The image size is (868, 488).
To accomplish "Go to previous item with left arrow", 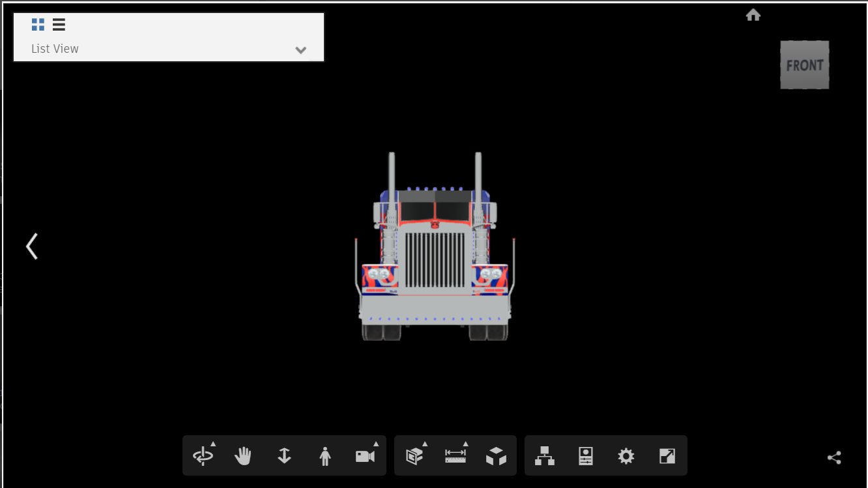I will click(x=32, y=246).
